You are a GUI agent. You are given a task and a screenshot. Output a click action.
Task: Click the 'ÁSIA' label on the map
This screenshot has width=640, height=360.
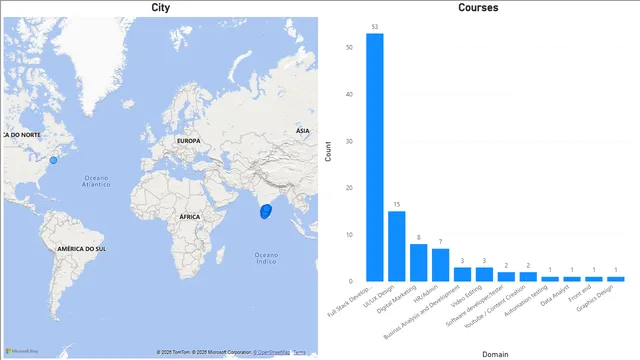click(303, 131)
